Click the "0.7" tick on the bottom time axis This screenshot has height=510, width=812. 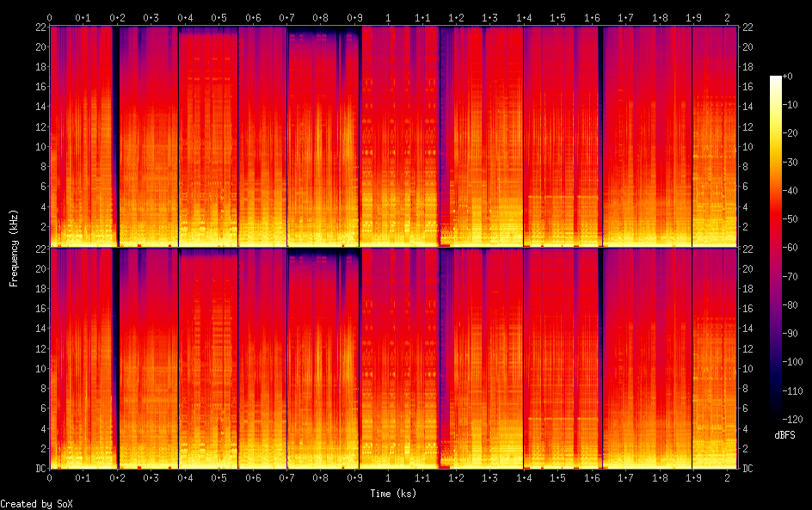point(287,477)
